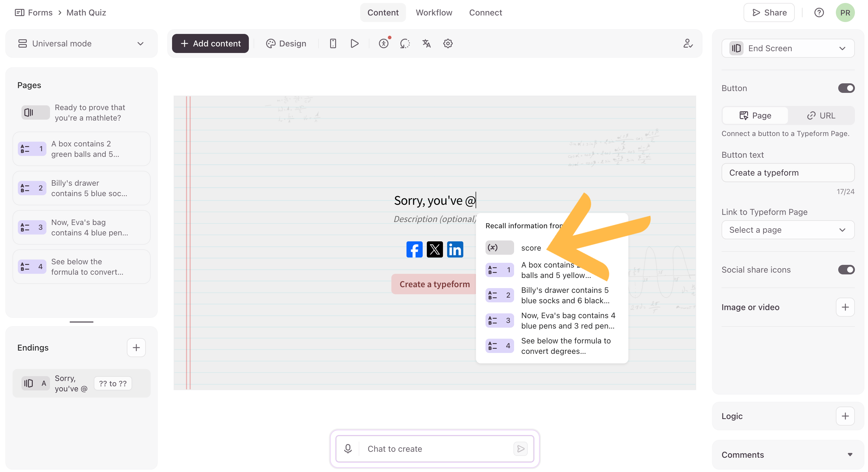Open the help question mark icon
The height and width of the screenshot is (472, 868).
819,13
